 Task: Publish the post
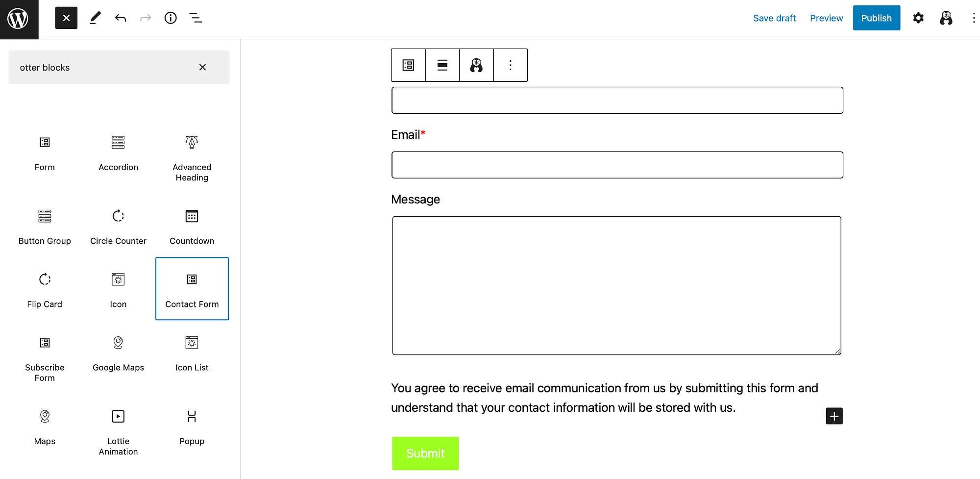tap(876, 18)
